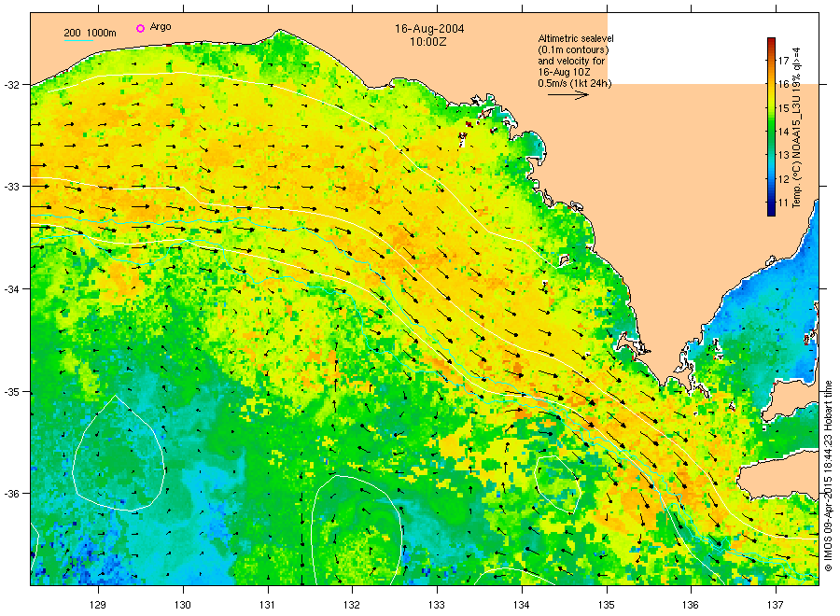Click the '-35' latitude axis label
This screenshot has width=840, height=616.
tap(12, 392)
